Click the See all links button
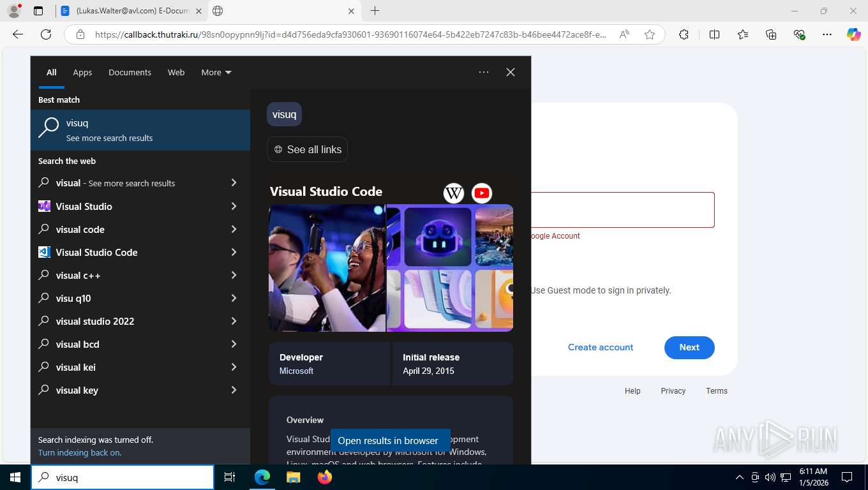The width and height of the screenshot is (868, 490). pos(307,149)
